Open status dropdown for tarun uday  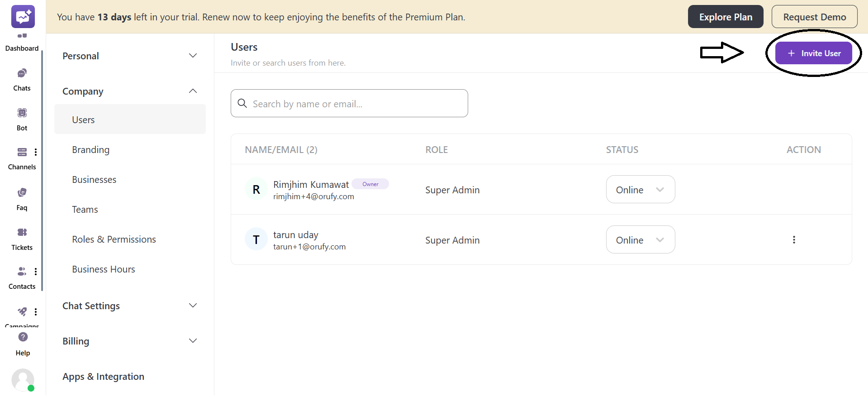(x=640, y=240)
